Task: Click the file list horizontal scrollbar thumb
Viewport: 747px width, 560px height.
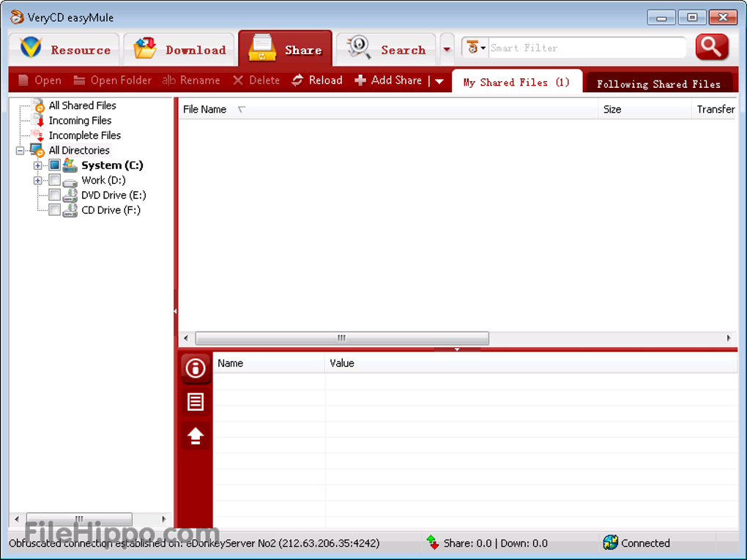Action: 342,338
